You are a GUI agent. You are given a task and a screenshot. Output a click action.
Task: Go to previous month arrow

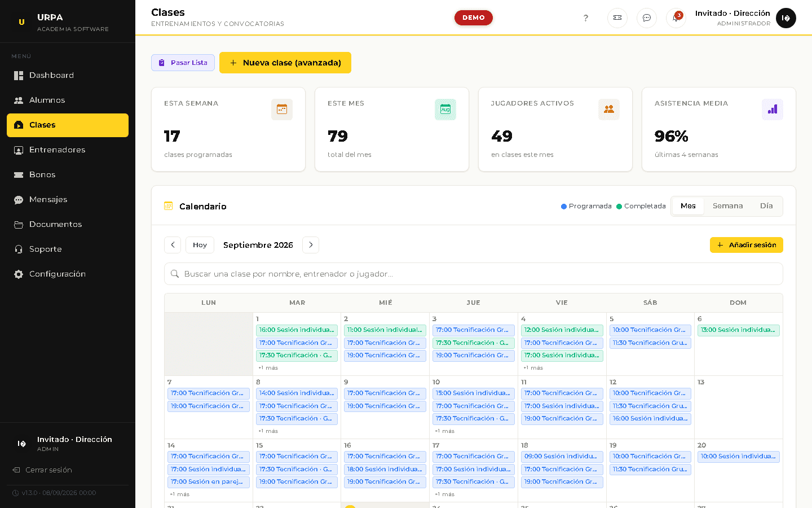(x=173, y=245)
